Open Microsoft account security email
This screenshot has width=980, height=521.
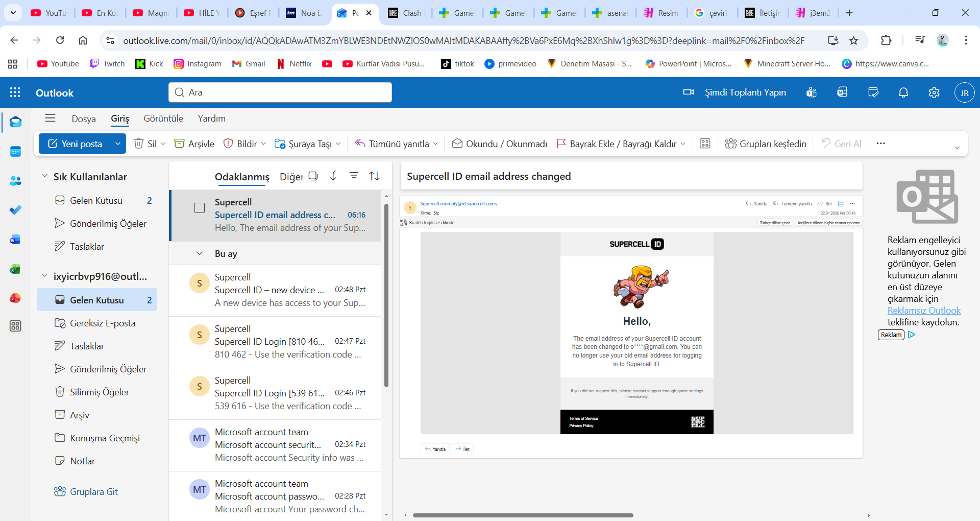point(275,445)
